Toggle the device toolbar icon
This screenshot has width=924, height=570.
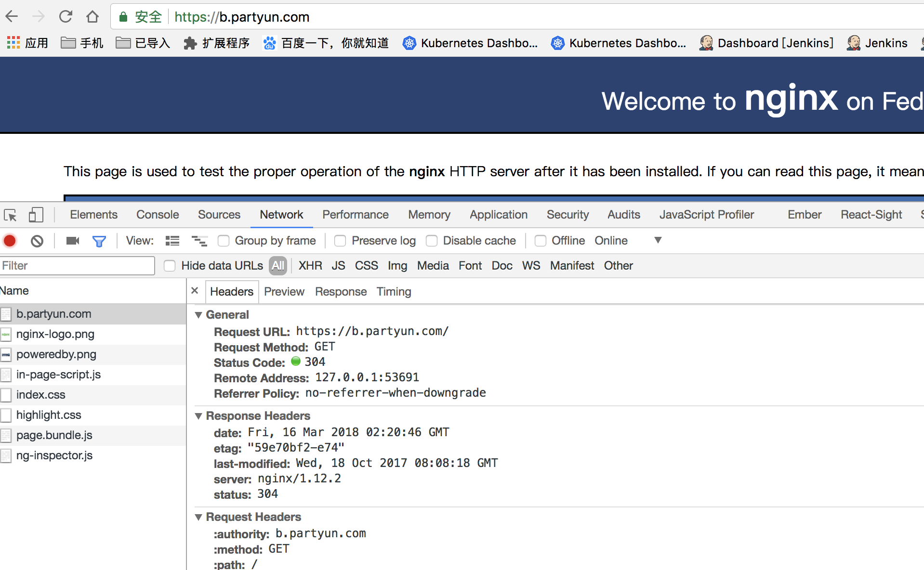36,215
